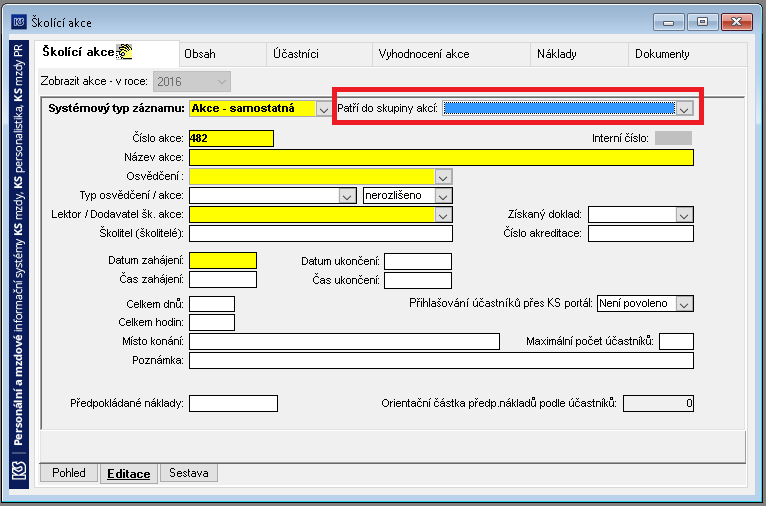Open the year 2016 dropdown
This screenshot has height=506, width=766.
pos(192,82)
